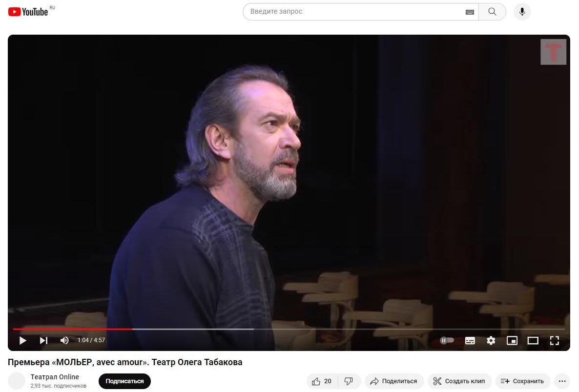Toggle the autoplay switch

tap(447, 340)
